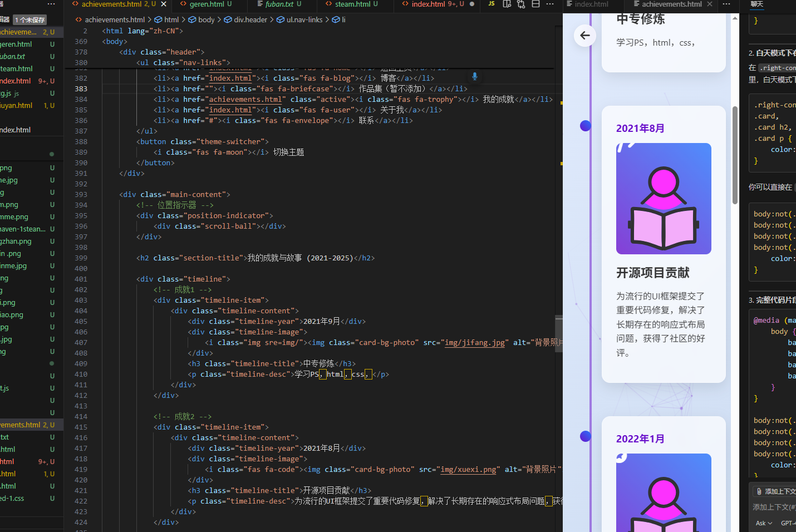
Task: Select achievements.html in the file tree
Action: point(32,425)
